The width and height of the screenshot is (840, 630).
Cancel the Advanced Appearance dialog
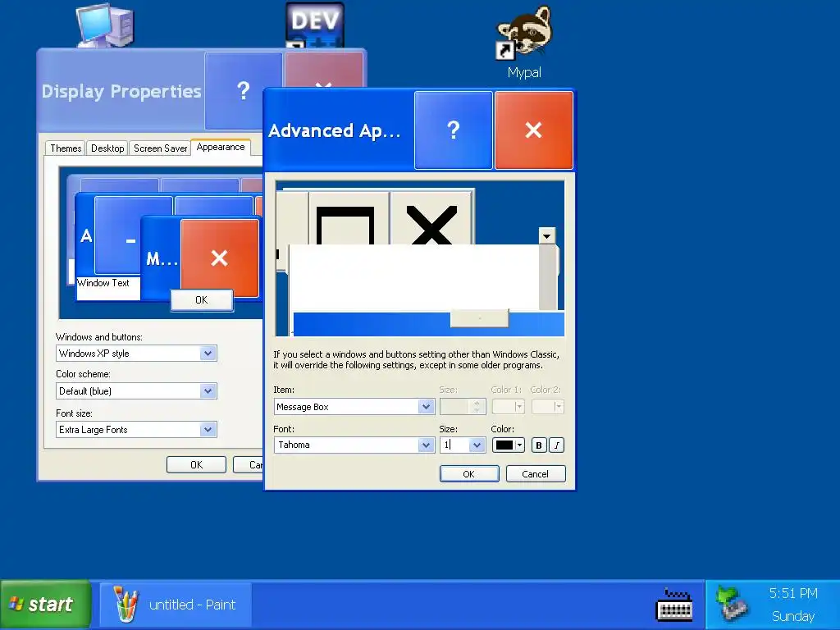click(536, 474)
